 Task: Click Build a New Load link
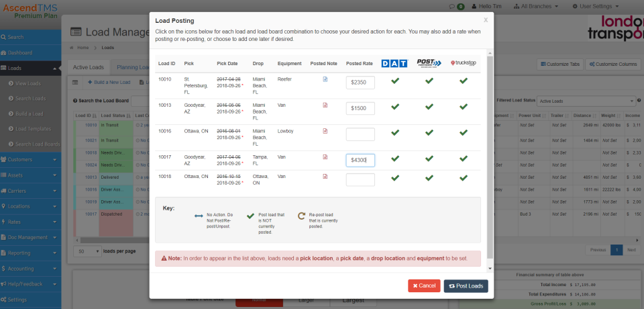coord(109,83)
